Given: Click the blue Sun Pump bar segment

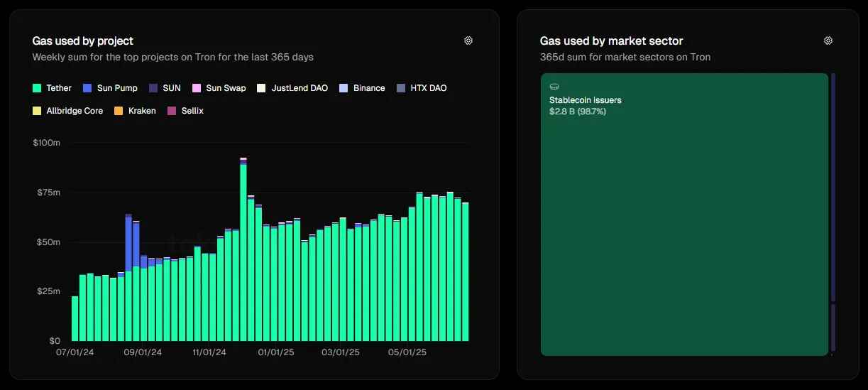Looking at the screenshot, I should (128, 243).
